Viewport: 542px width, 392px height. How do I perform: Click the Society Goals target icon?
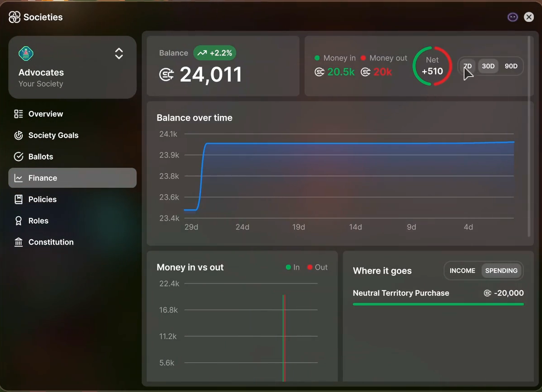pyautogui.click(x=18, y=135)
